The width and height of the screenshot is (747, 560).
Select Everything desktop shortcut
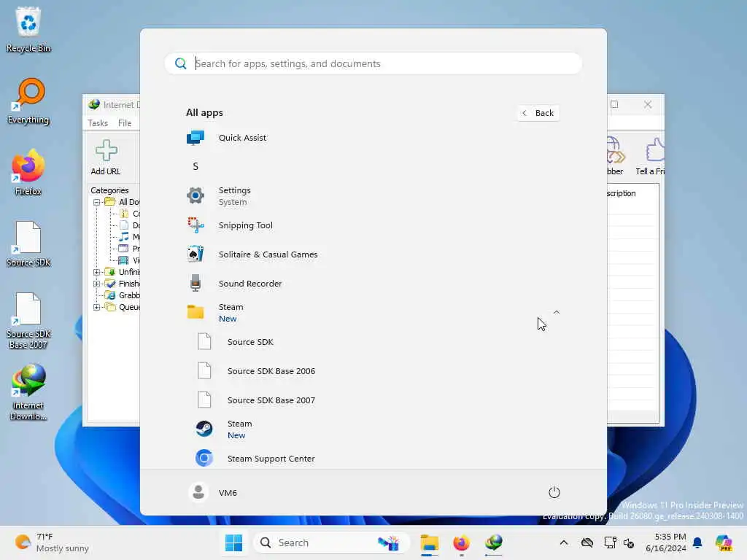[x=28, y=101]
